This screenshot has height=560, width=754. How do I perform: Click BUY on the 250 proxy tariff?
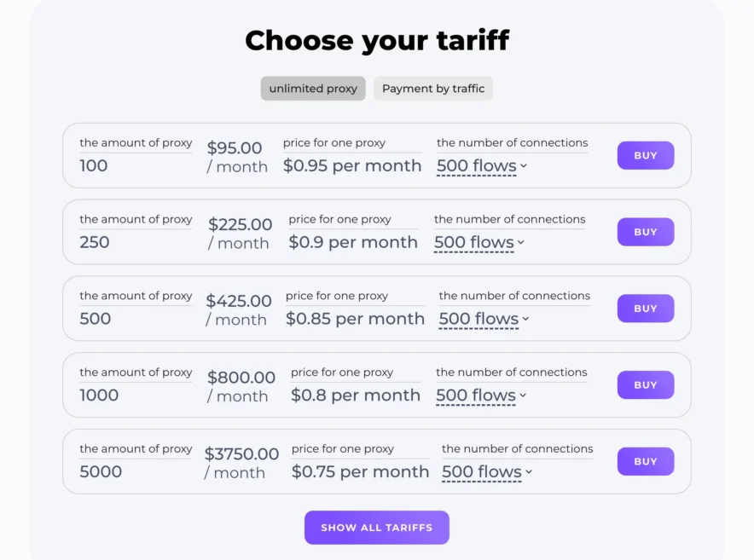pos(645,232)
